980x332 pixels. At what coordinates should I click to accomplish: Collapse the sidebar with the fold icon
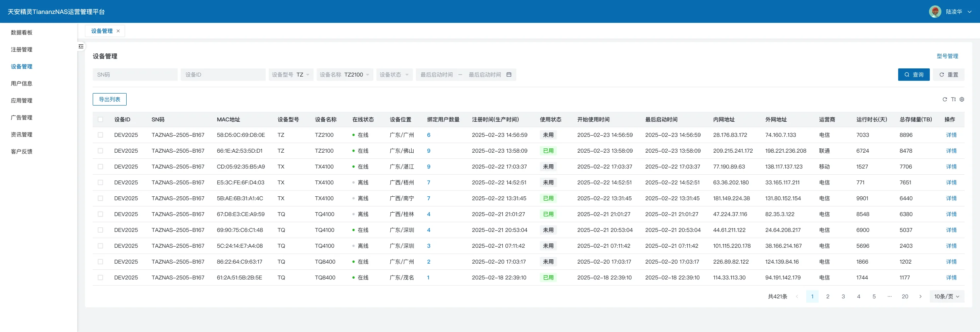click(81, 46)
